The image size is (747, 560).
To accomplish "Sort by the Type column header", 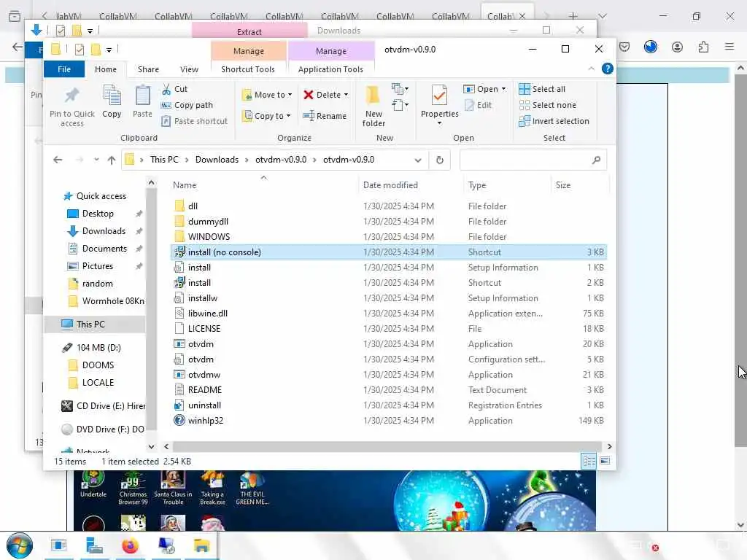I will (506, 185).
